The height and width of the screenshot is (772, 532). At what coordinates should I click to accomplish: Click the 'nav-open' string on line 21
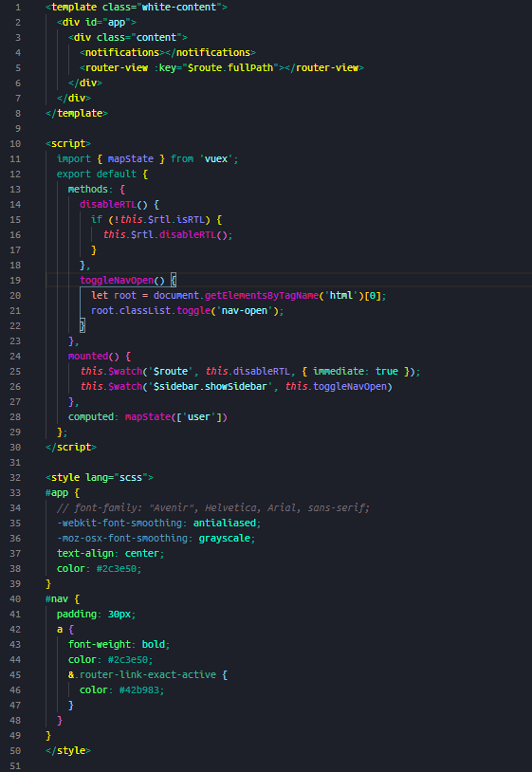pos(245,311)
